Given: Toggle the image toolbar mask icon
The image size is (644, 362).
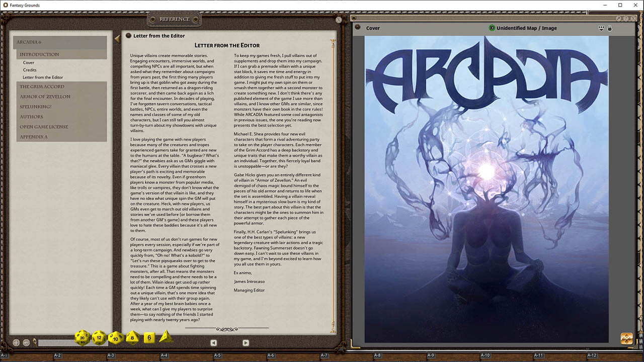Looking at the screenshot, I should pos(601,28).
